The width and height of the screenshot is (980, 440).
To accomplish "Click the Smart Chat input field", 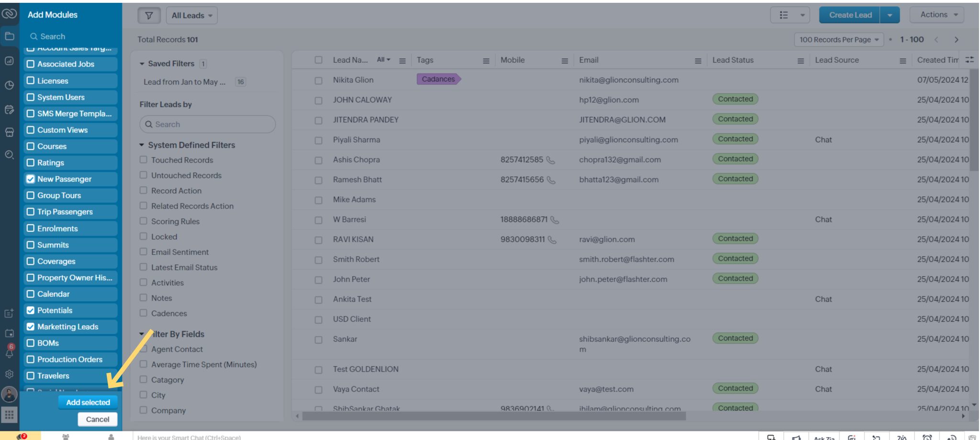I will [215, 437].
